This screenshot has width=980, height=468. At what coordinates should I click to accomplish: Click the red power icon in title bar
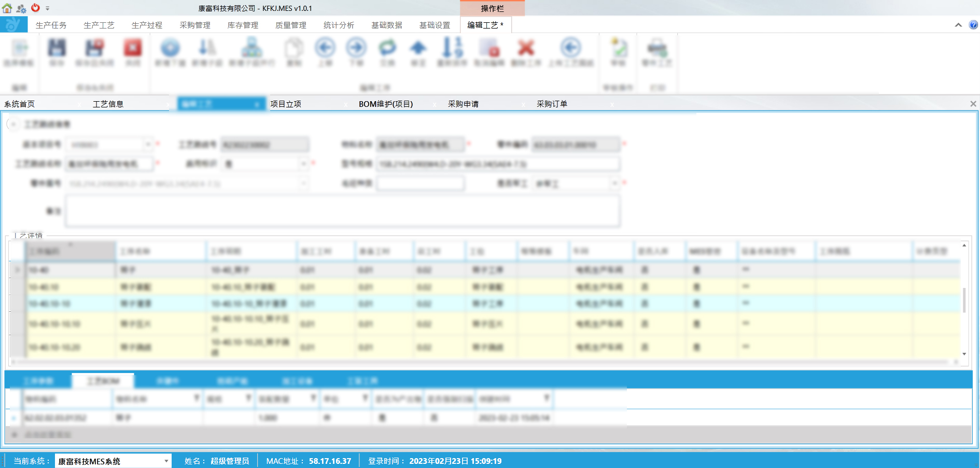[x=35, y=8]
